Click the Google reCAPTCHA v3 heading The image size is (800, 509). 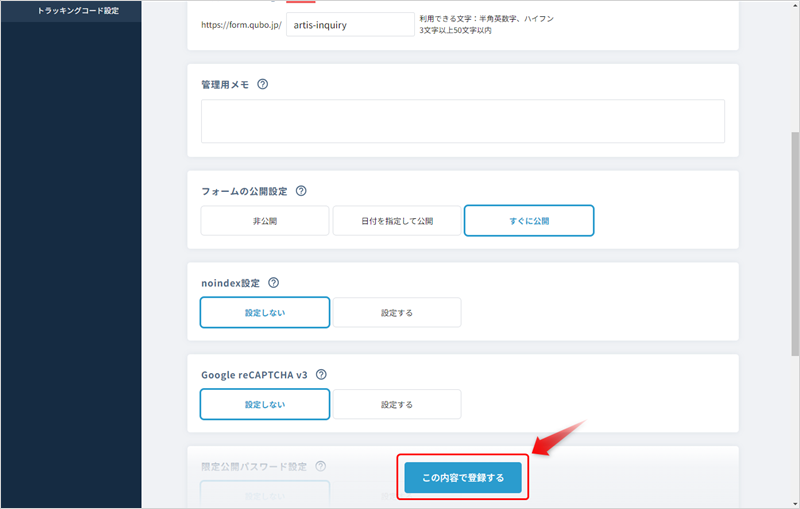coord(254,375)
